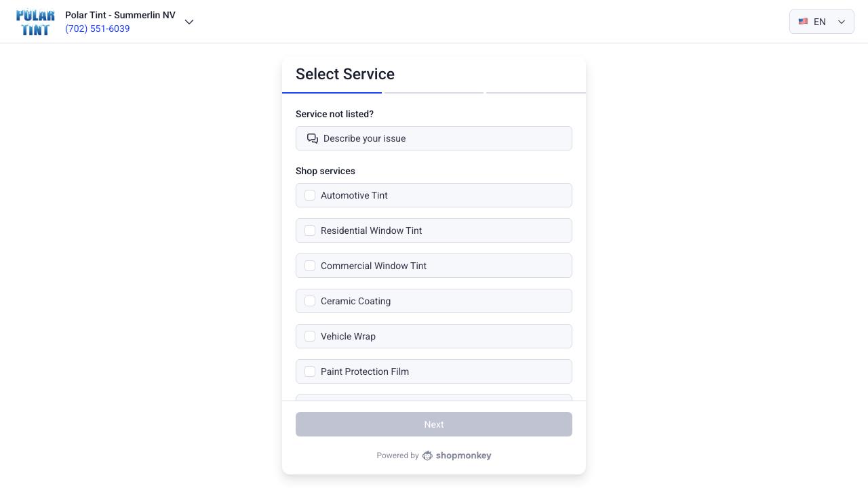Click the Polar Tint - Summerlin NV name
Screen dimensions: 868x488
(x=120, y=15)
